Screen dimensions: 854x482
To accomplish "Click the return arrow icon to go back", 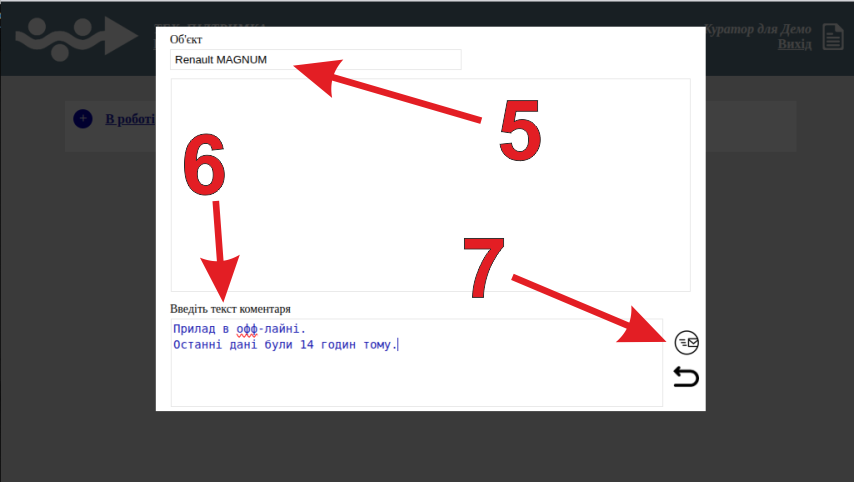I will (686, 377).
